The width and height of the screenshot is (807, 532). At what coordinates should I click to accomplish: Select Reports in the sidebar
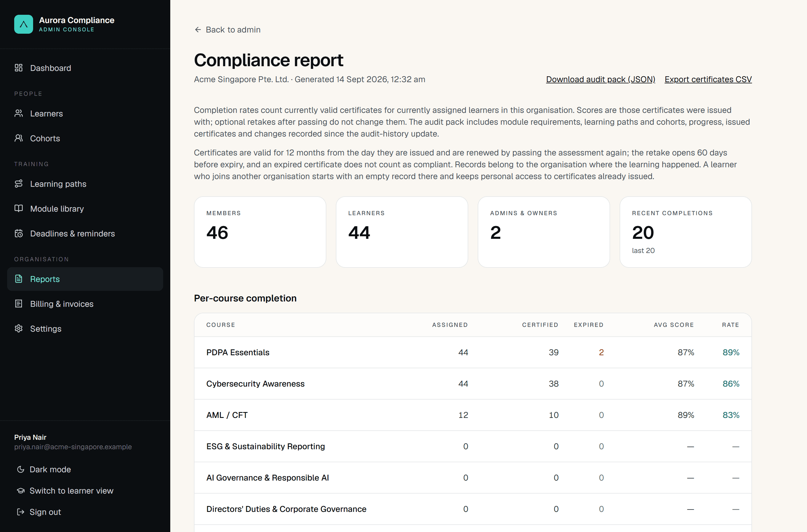pos(85,279)
